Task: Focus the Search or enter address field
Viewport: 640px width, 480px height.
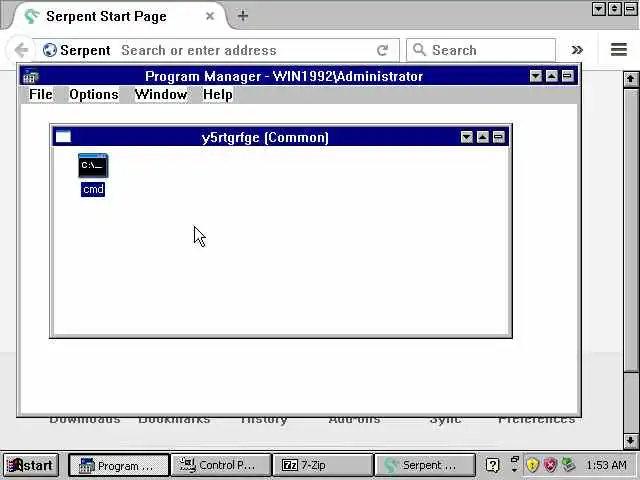Action: [x=245, y=50]
